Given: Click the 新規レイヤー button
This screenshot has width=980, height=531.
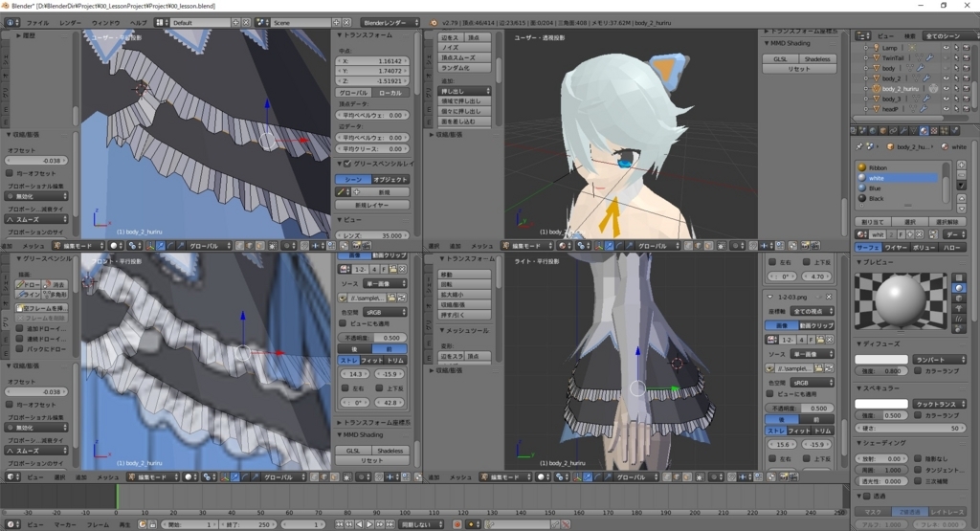Looking at the screenshot, I should pos(372,205).
